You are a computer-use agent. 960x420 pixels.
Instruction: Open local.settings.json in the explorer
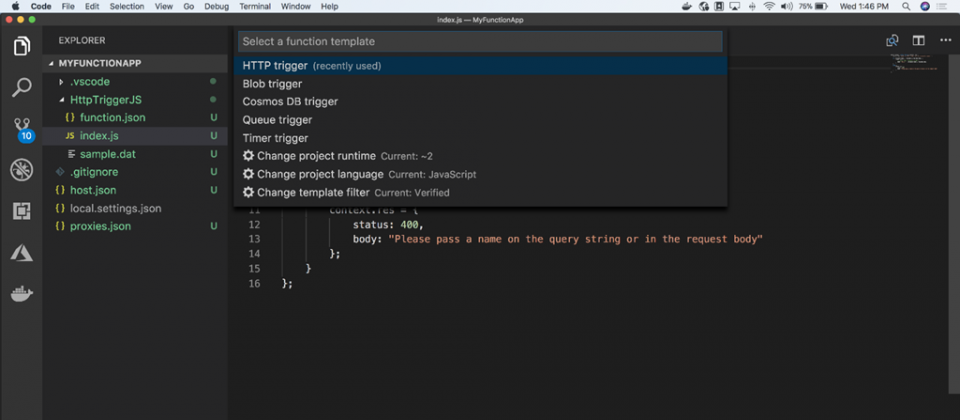point(115,208)
